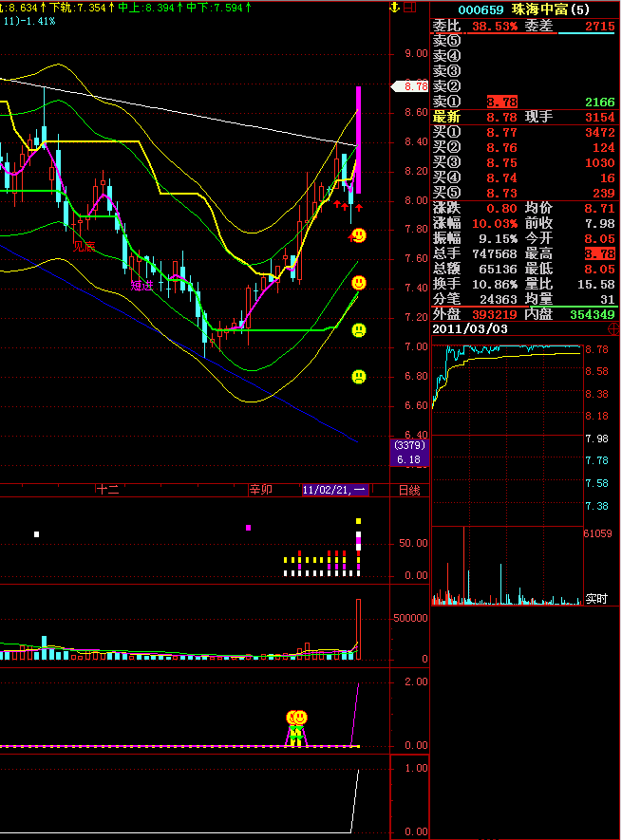Click the red window box icon
Image resolution: width=622 pixels, height=840 pixels.
point(410,7)
